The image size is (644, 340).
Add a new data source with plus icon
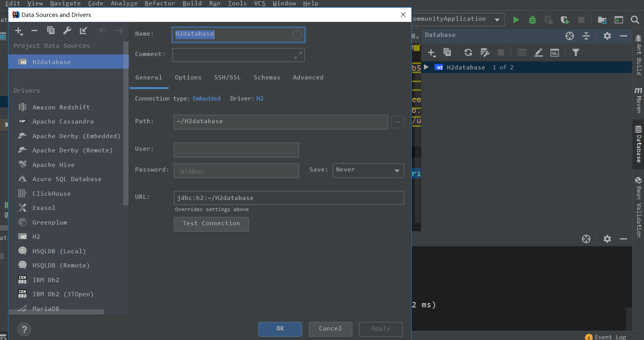coord(19,31)
